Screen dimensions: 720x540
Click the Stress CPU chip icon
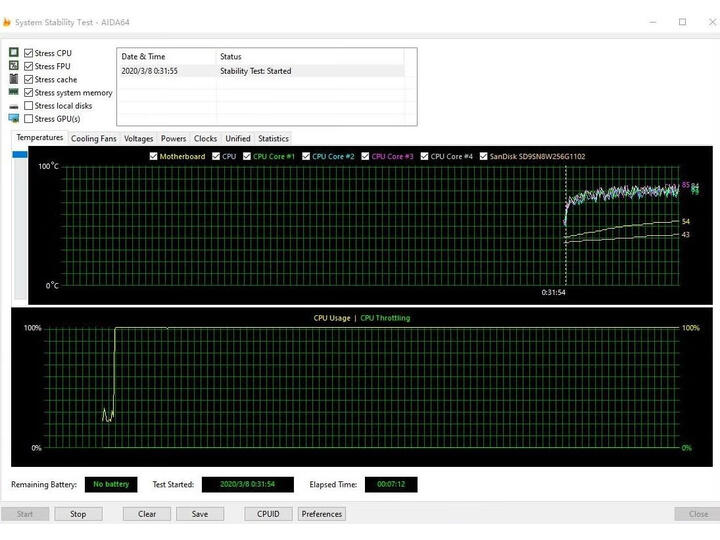14,52
